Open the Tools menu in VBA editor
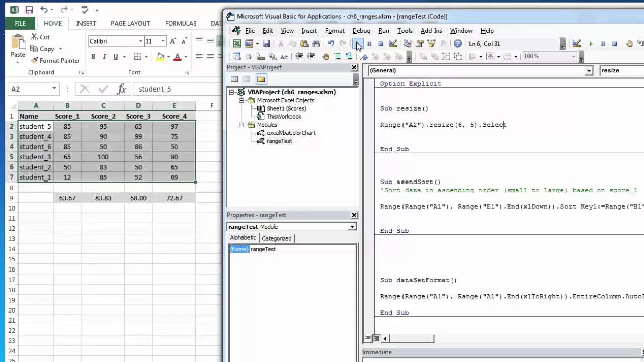This screenshot has width=644, height=362. [405, 31]
